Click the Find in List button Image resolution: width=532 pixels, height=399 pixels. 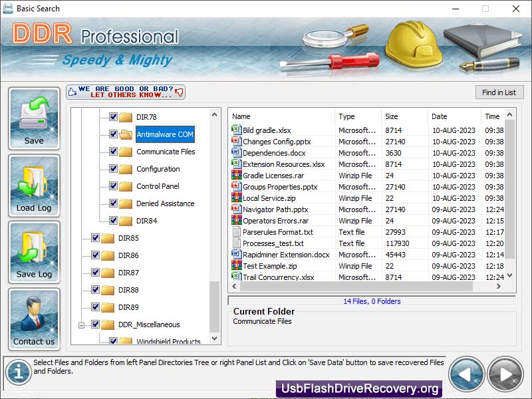click(x=499, y=92)
